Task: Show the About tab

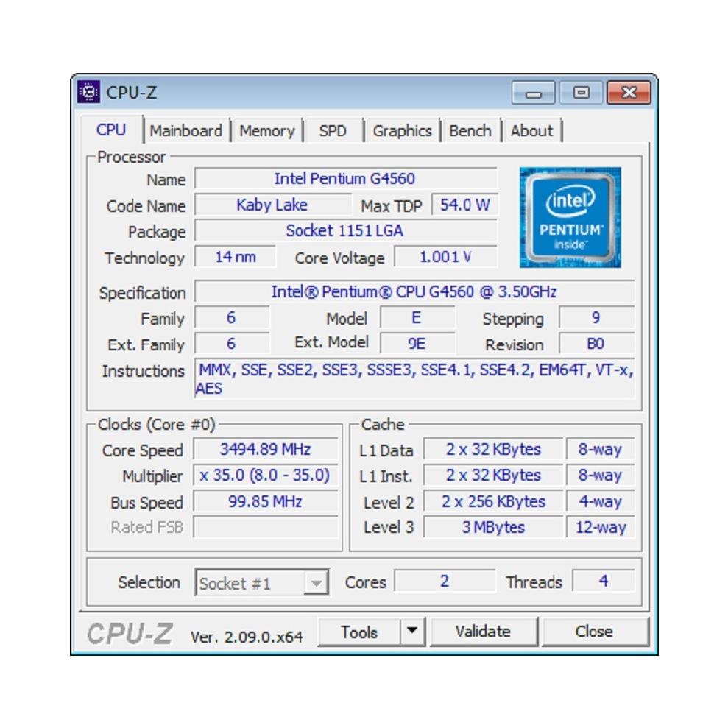Action: [x=531, y=130]
